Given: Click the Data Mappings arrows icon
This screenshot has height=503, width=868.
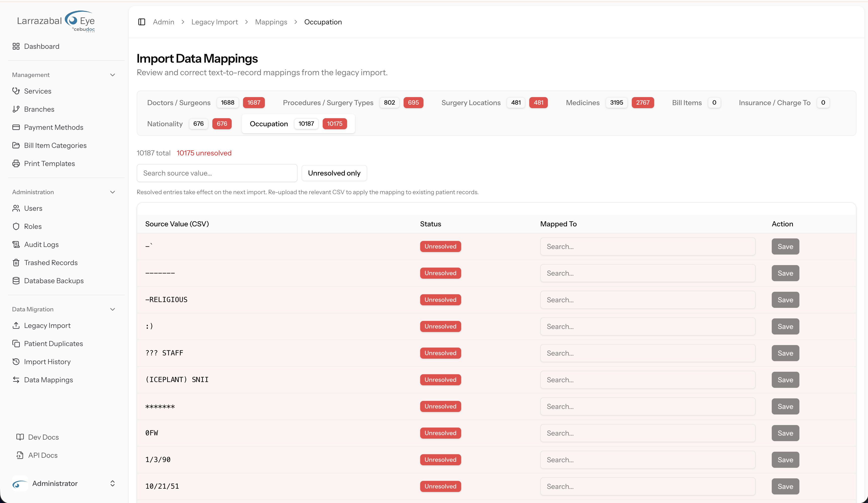Looking at the screenshot, I should [x=16, y=380].
